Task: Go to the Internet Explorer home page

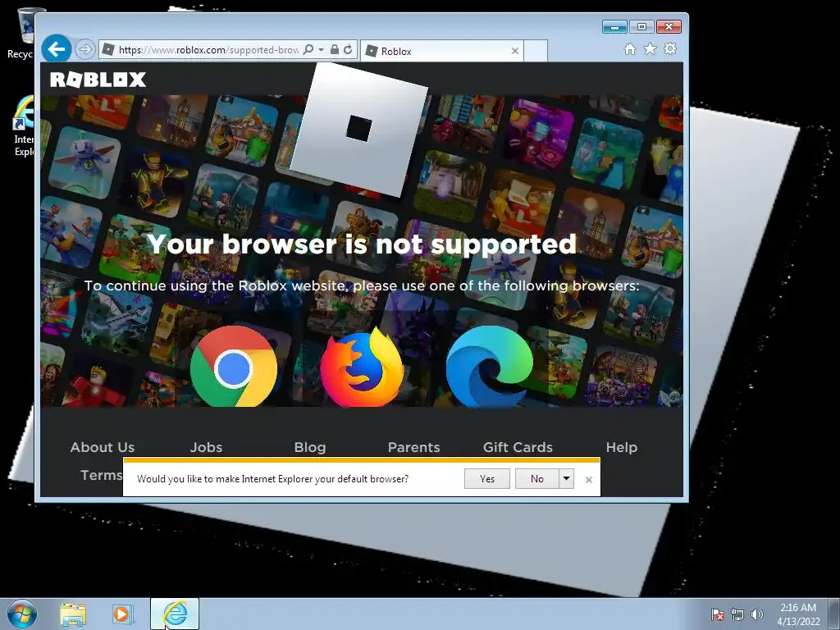Action: (630, 49)
